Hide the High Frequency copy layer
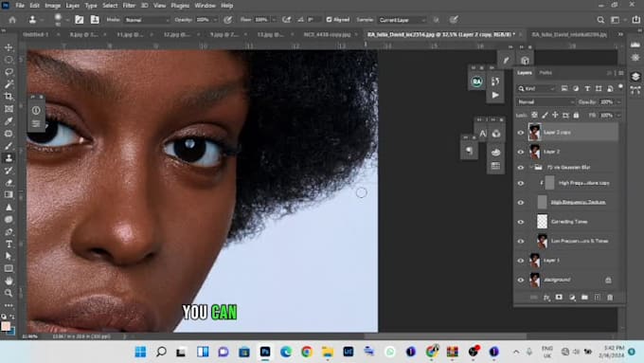 pos(521,183)
